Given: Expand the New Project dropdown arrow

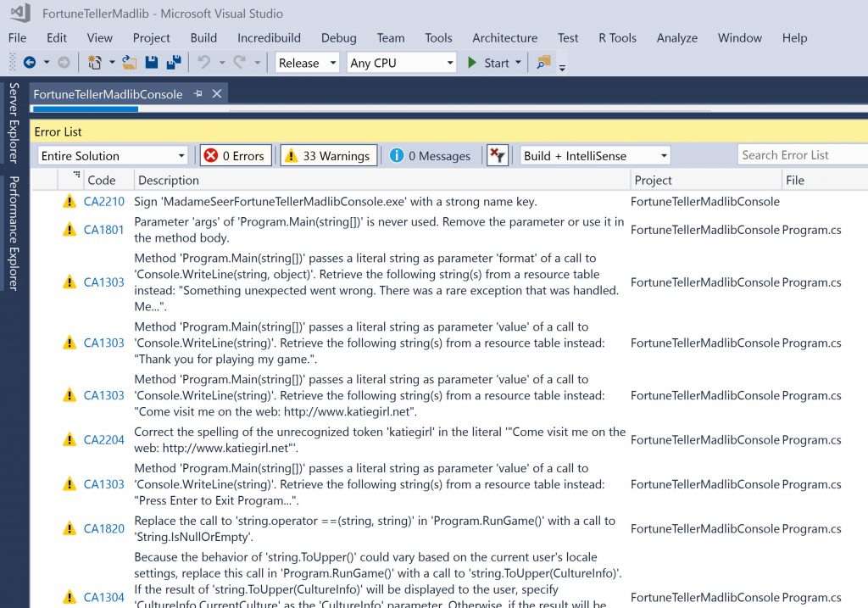Looking at the screenshot, I should [x=112, y=63].
